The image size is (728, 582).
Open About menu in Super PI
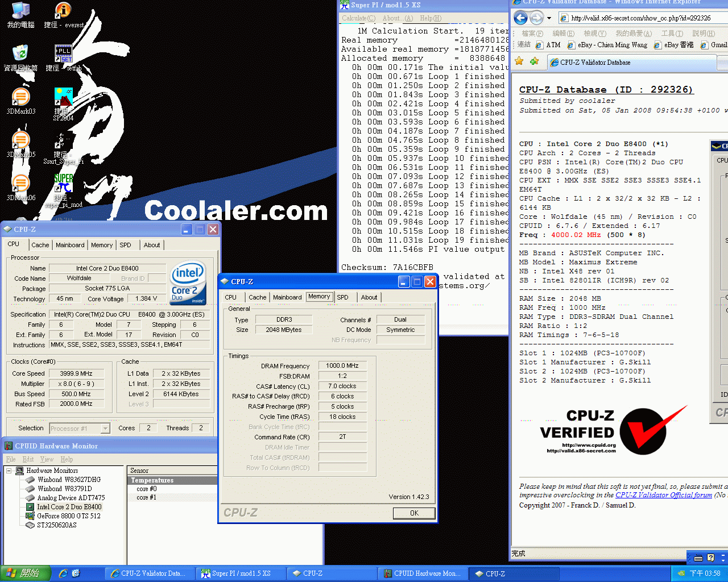(x=398, y=18)
